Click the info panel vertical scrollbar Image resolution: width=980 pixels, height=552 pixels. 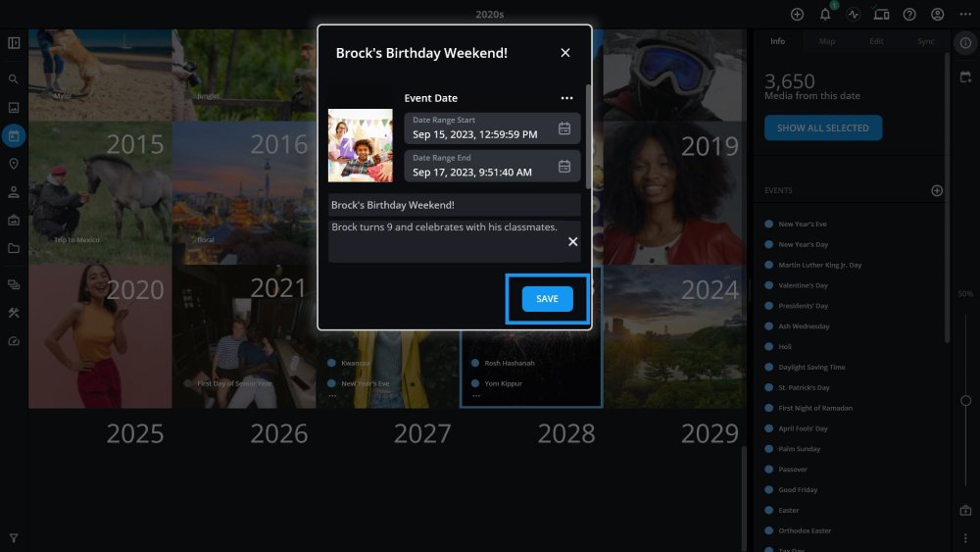tap(948, 197)
